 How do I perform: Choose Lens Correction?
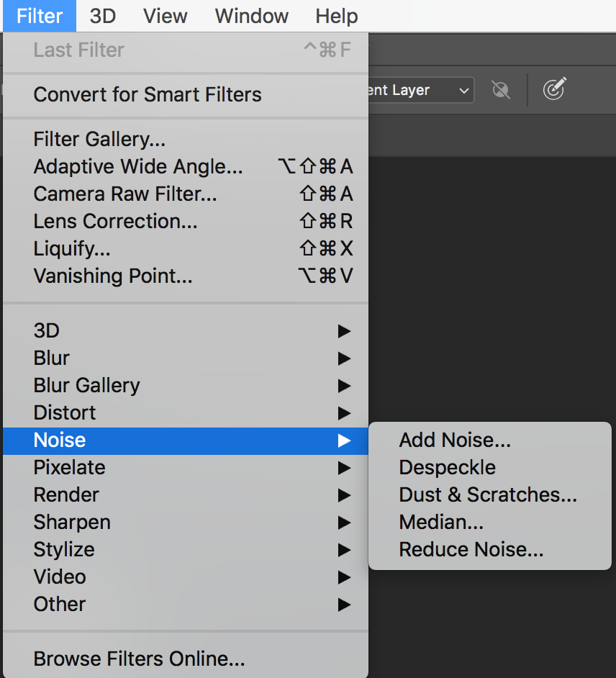186,221
